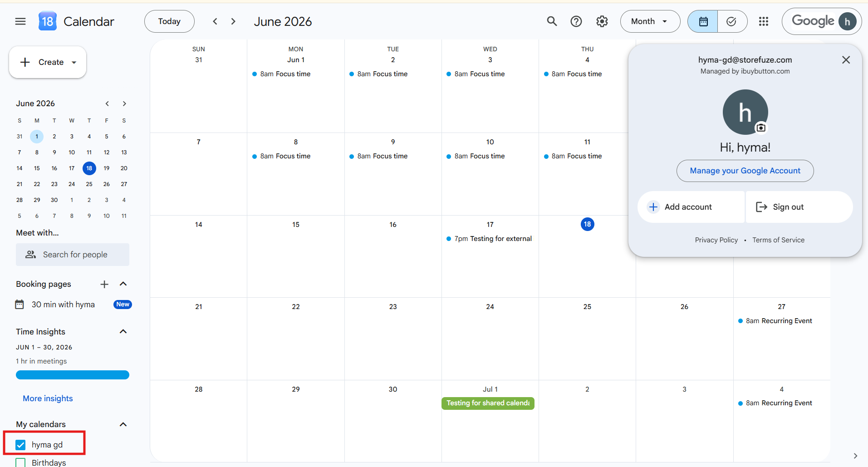Click day 24 in main grid
The image size is (868, 467).
[490, 307]
